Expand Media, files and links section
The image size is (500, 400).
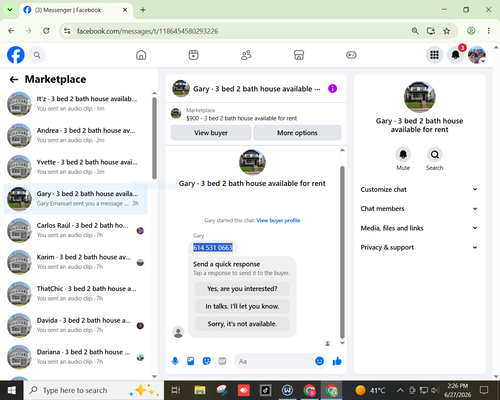coord(419,228)
